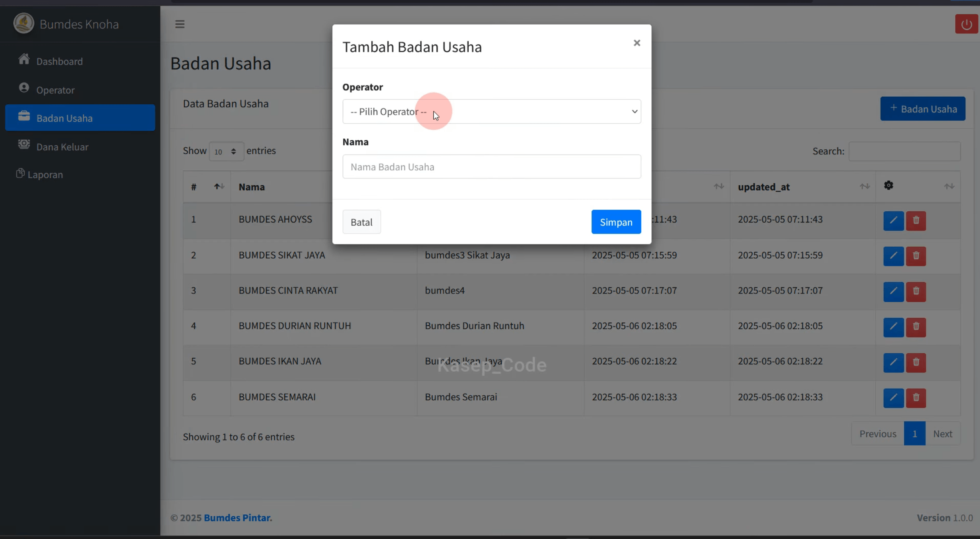
Task: Open Dana Keluar in the sidebar
Action: click(x=80, y=147)
